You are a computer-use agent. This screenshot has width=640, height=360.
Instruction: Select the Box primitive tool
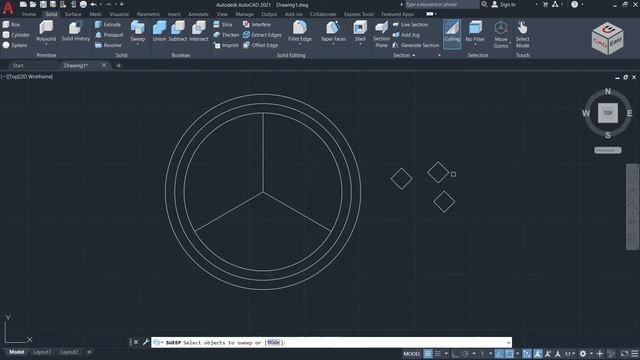pos(11,24)
